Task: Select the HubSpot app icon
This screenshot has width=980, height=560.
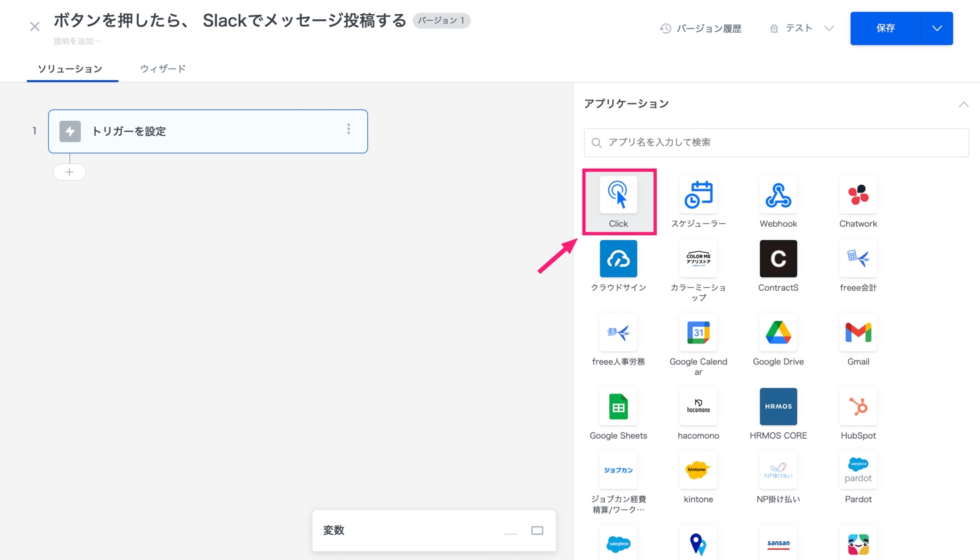Action: 858,407
